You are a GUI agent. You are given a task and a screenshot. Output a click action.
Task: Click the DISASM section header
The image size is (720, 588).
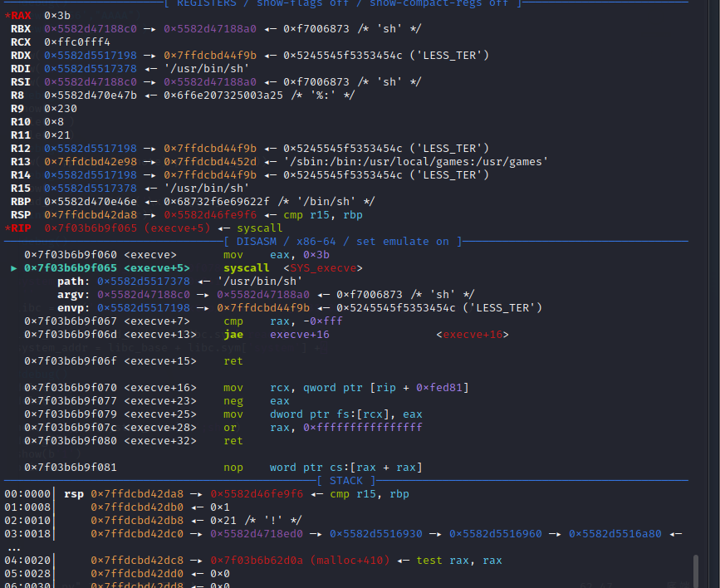tap(343, 242)
